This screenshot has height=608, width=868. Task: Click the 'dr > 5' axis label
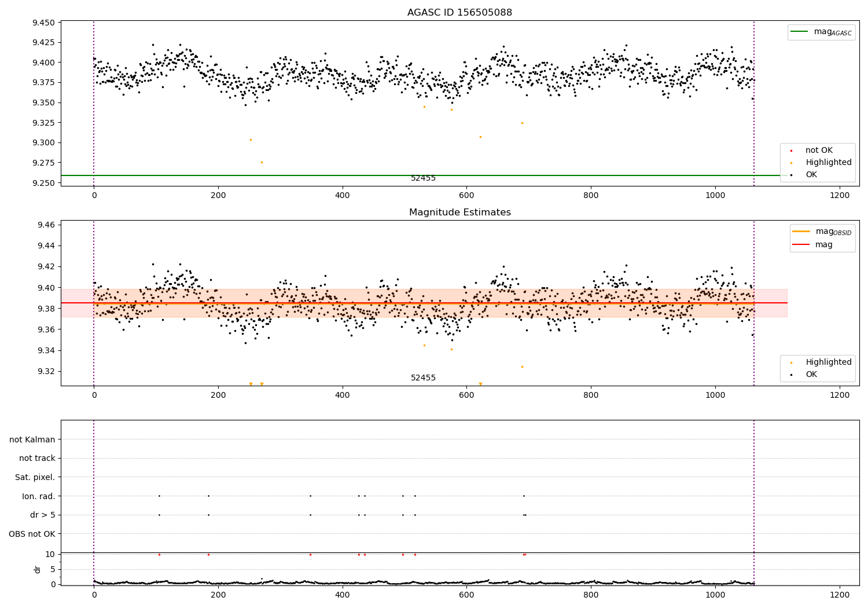pyautogui.click(x=43, y=515)
